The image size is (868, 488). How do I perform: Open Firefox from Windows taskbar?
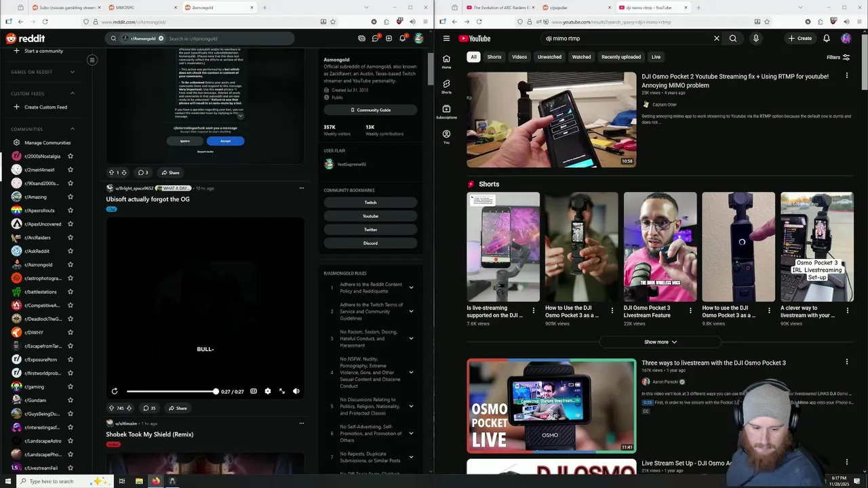point(155,481)
